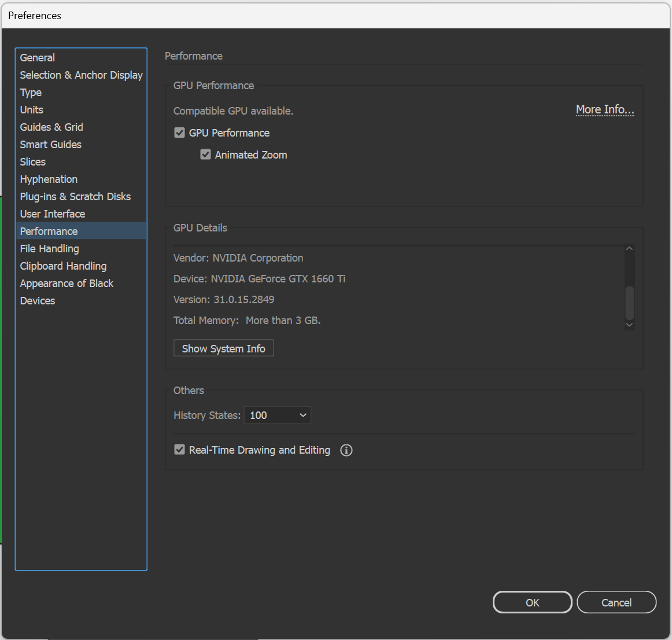
Task: Disable the GPU Performance checkbox
Action: click(x=180, y=133)
